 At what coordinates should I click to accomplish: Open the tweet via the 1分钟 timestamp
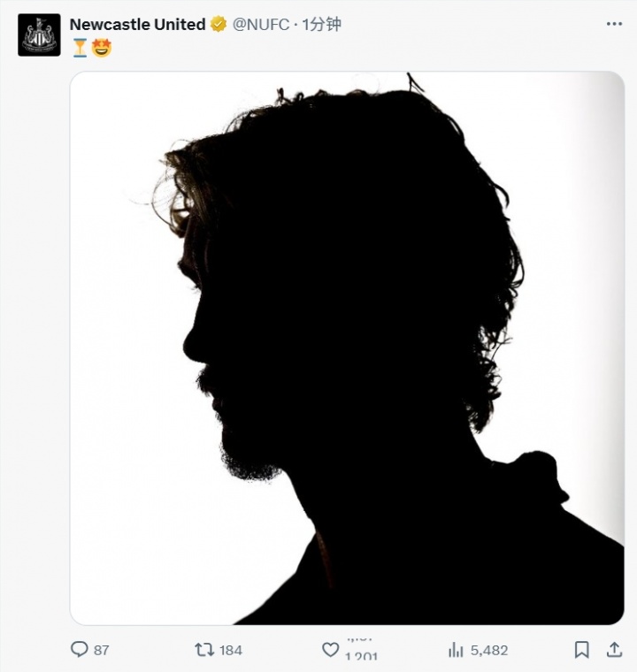click(x=322, y=25)
